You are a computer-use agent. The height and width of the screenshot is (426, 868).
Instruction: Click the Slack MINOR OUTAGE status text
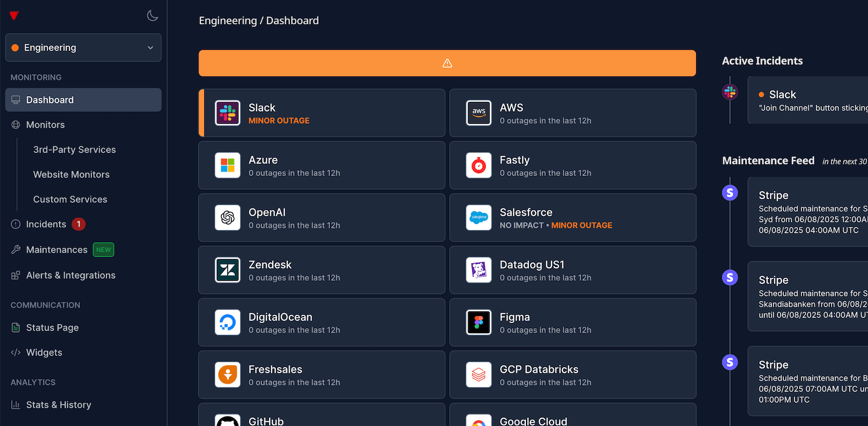coord(279,120)
